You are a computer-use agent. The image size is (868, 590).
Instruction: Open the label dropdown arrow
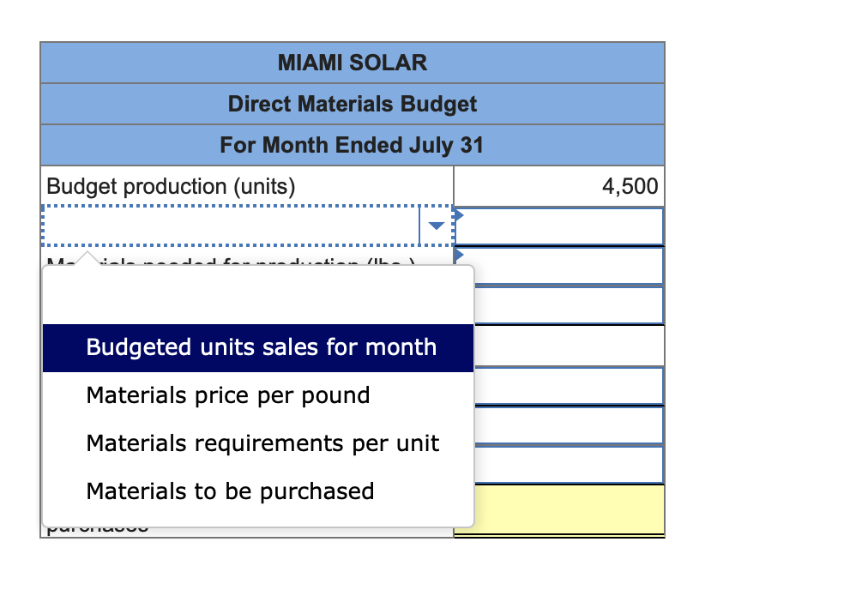437,226
